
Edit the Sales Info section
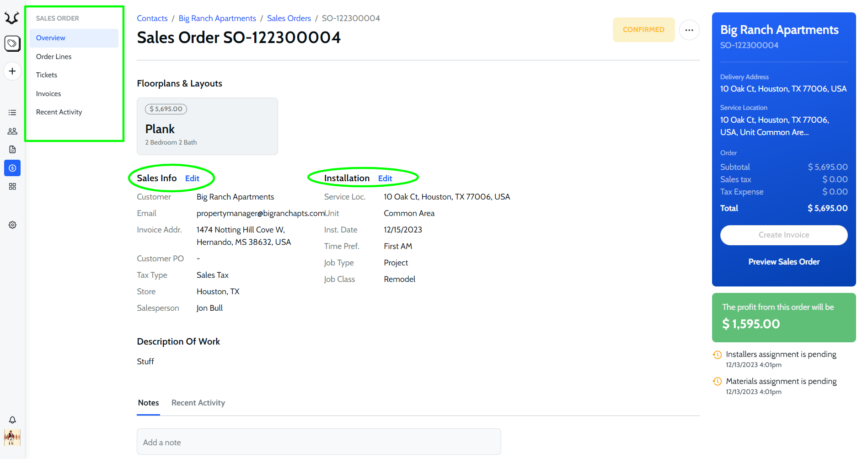pyautogui.click(x=192, y=178)
